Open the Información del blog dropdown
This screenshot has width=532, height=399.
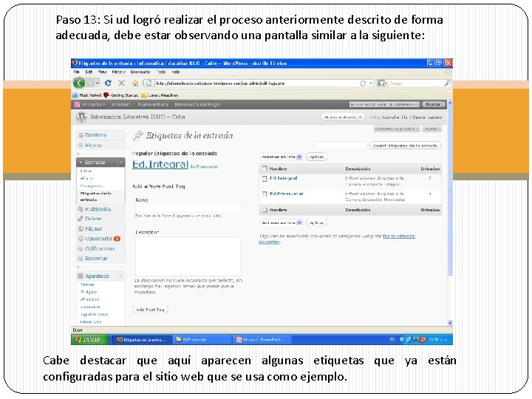[x=197, y=104]
